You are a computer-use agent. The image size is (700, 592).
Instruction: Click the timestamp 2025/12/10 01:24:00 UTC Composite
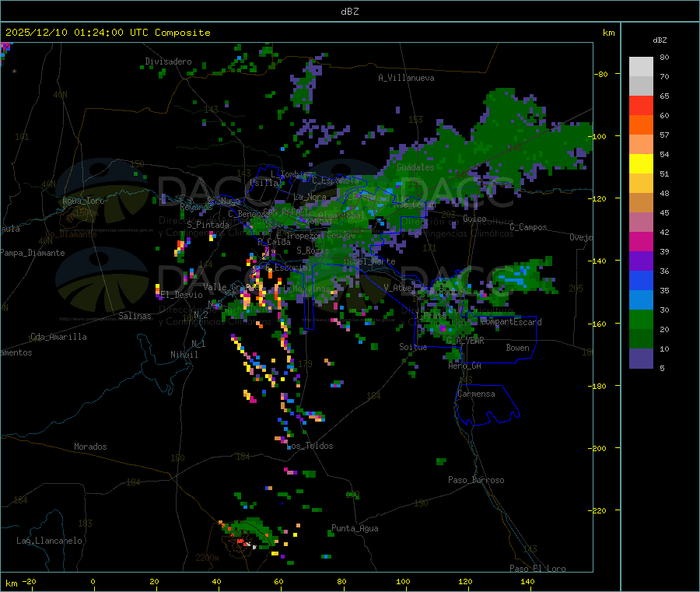click(x=107, y=33)
